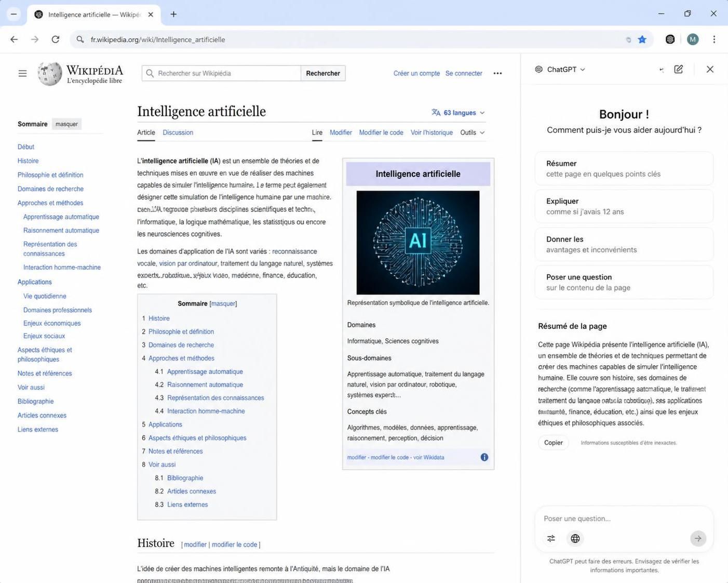Choose the Résumer suggestion card
728x583 pixels.
624,168
